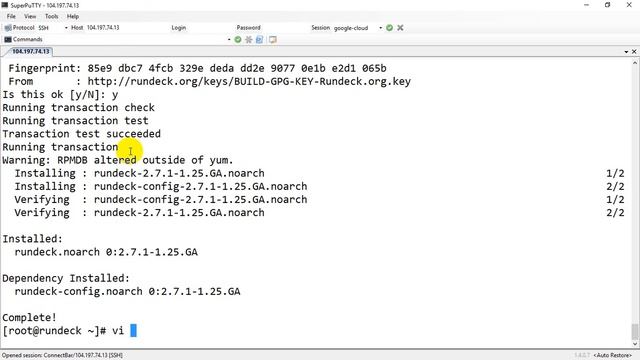Click the Commands terminal icon
Screen dimensions: 640x360
(8, 40)
